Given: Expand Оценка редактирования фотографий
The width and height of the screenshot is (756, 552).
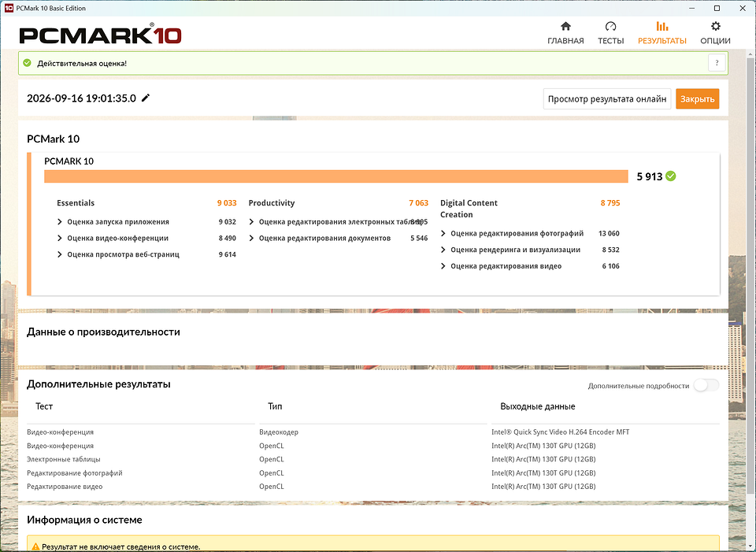Looking at the screenshot, I should (x=443, y=233).
